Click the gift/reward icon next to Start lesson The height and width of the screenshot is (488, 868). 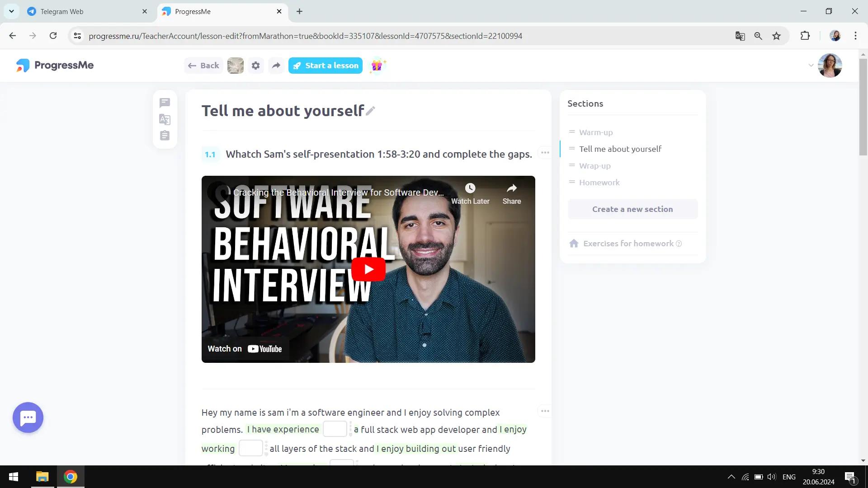(x=378, y=66)
